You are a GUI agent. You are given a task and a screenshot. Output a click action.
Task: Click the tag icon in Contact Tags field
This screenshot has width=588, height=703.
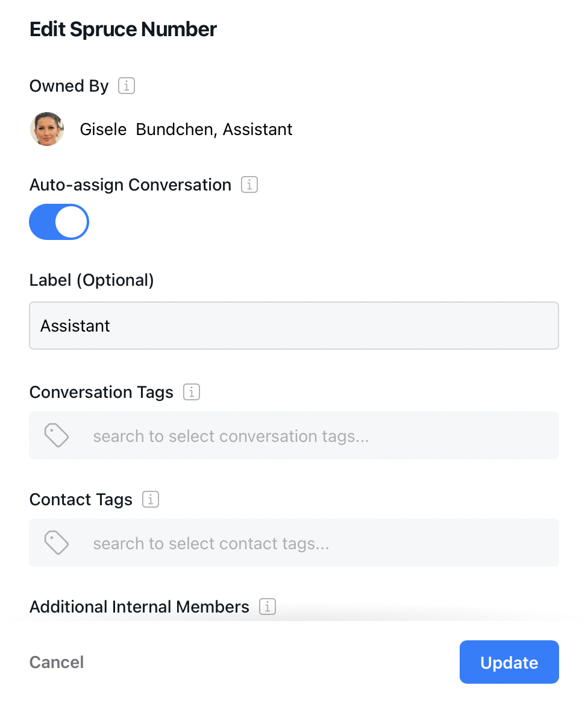tap(57, 542)
